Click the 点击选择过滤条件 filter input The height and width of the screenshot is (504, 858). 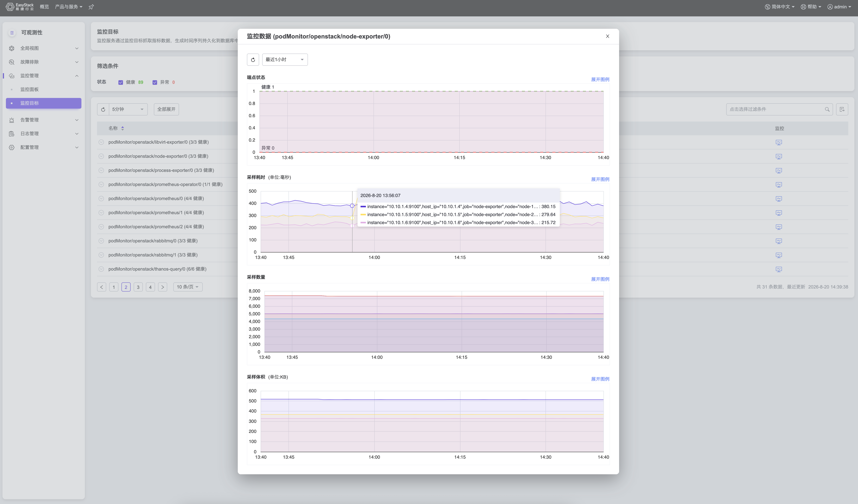[x=779, y=109]
